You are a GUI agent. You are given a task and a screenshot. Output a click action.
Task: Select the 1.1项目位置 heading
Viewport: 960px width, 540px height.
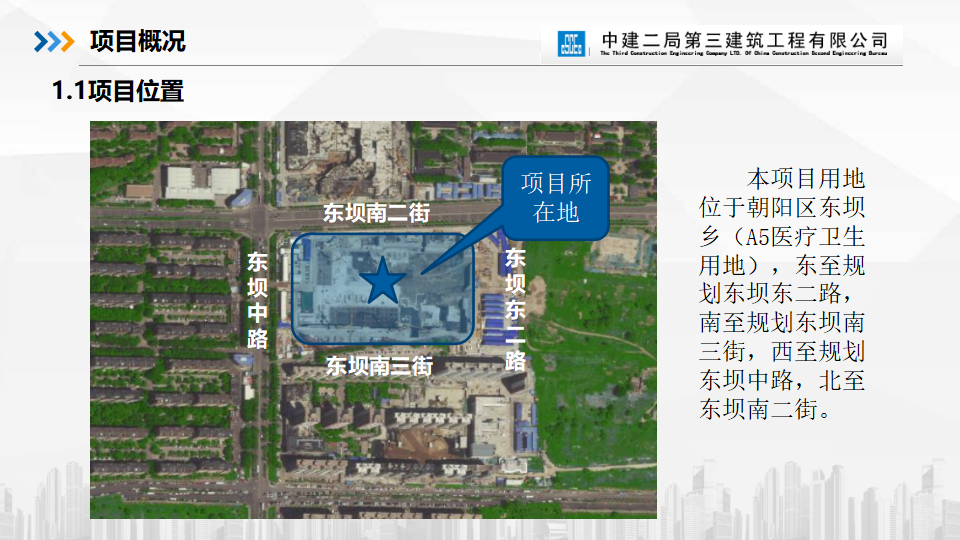118,92
